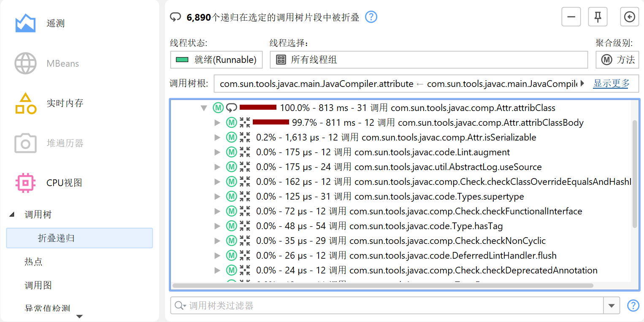644x322 pixels.
Task: Click the collapse-arrows icon on the Types.supertype row
Action: tap(245, 196)
